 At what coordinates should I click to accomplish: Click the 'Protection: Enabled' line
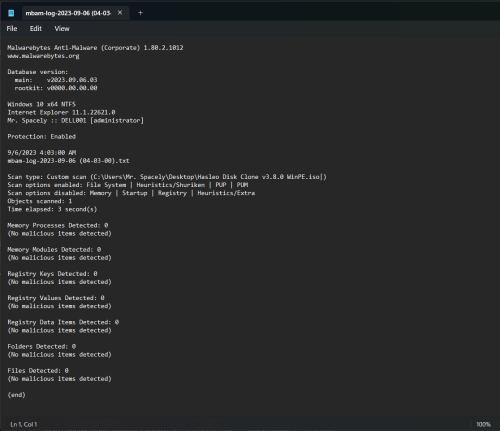click(x=42, y=137)
